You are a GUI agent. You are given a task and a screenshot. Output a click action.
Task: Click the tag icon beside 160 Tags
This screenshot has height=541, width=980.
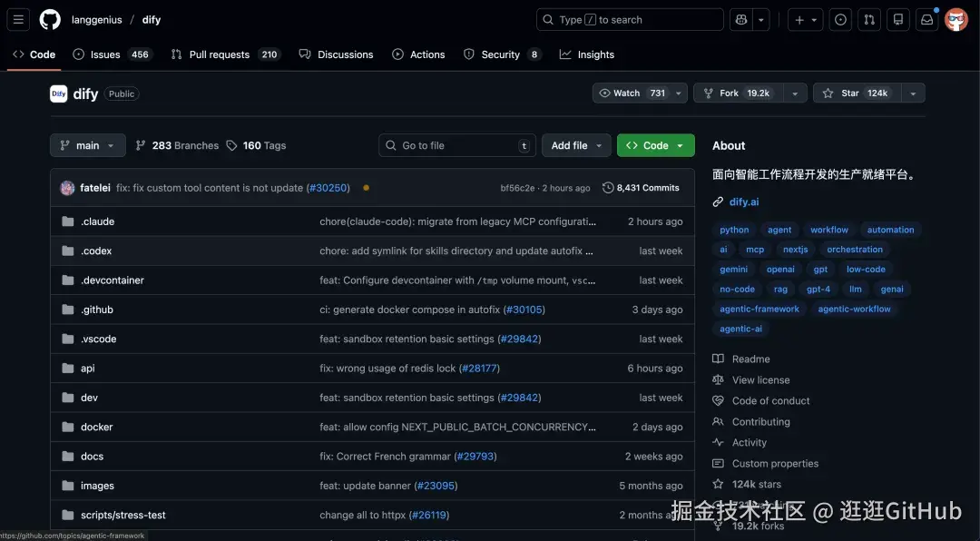232,146
